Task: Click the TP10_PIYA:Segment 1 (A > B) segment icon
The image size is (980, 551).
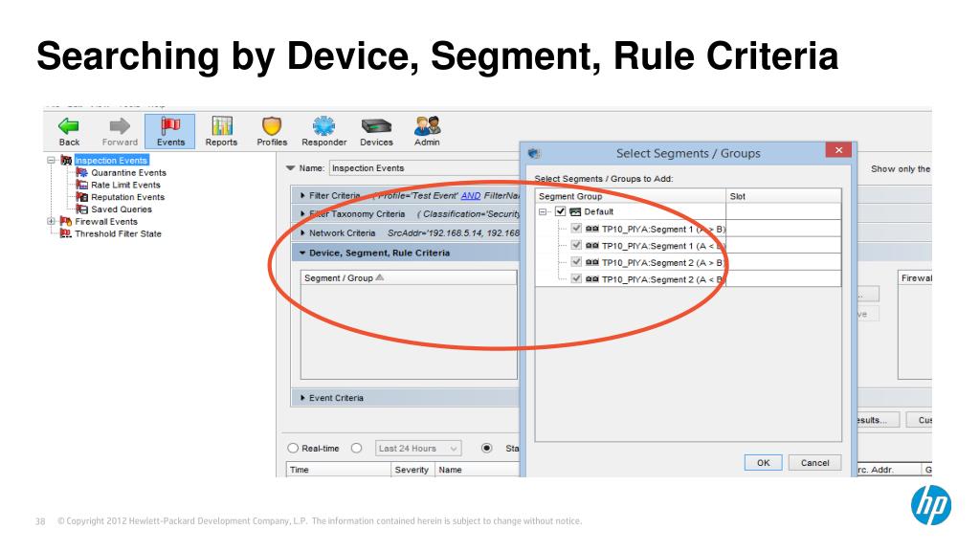Action: 591,229
